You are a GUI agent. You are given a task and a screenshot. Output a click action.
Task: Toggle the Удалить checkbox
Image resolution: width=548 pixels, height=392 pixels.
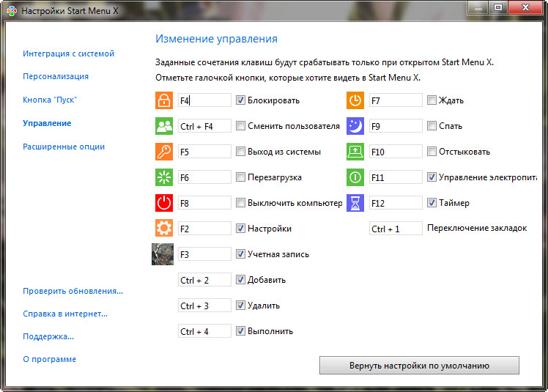pos(240,306)
